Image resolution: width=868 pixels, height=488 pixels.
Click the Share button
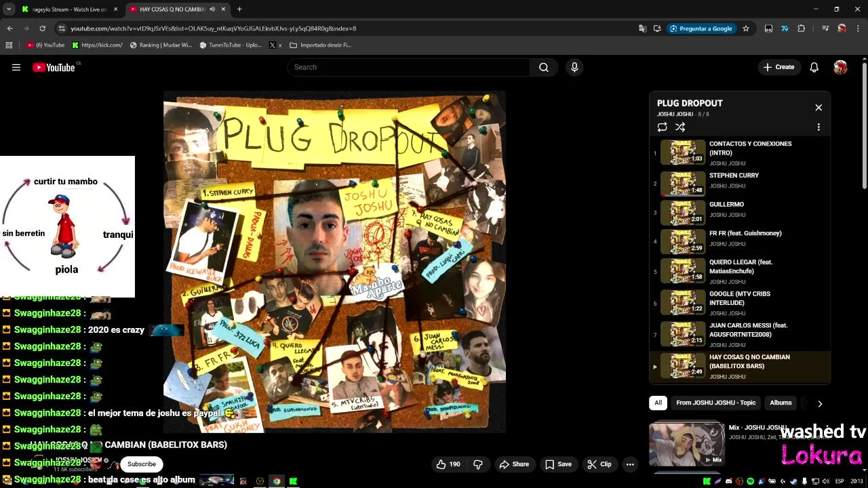point(514,464)
